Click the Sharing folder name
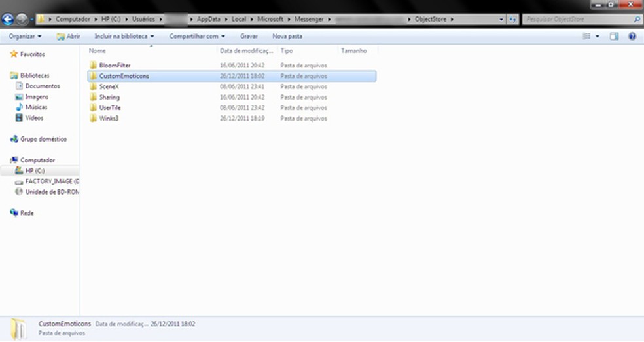This screenshot has width=644, height=342. (x=109, y=97)
